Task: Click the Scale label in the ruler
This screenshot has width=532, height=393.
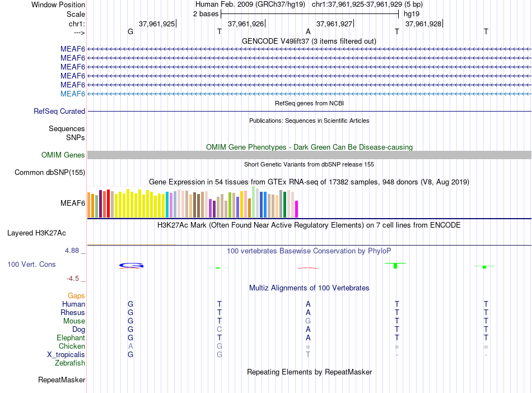Action: (76, 14)
